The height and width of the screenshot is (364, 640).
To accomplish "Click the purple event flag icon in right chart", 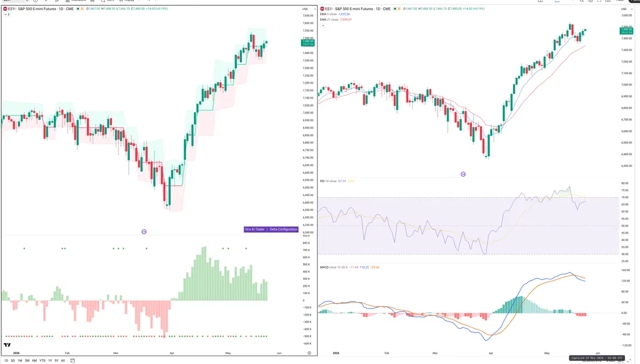I will (x=463, y=174).
